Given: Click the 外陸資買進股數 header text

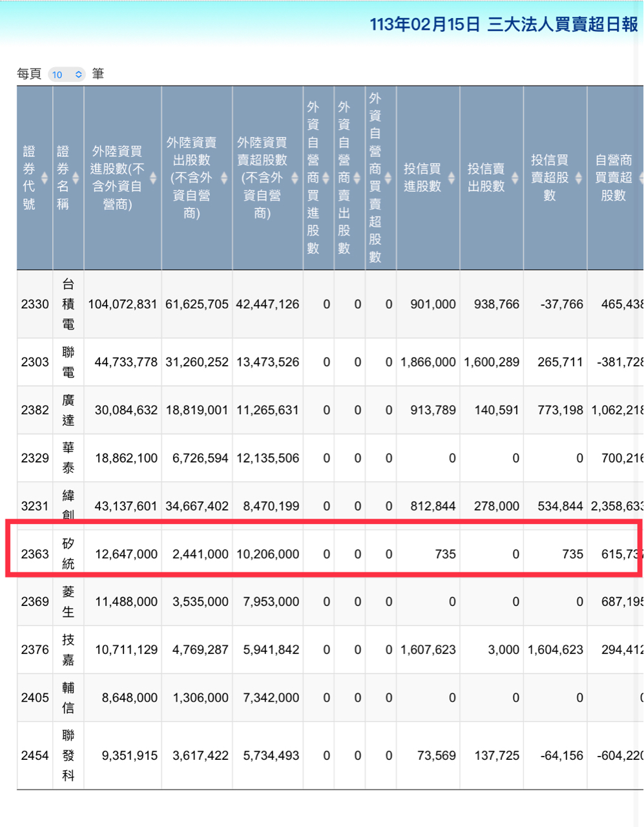Looking at the screenshot, I should point(117,178).
